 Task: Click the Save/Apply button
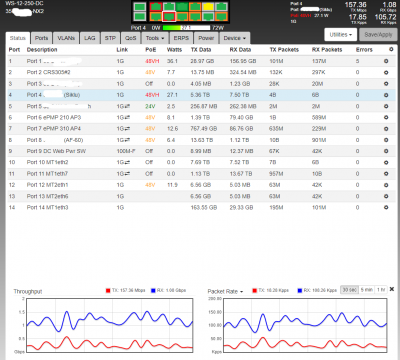tap(378, 35)
